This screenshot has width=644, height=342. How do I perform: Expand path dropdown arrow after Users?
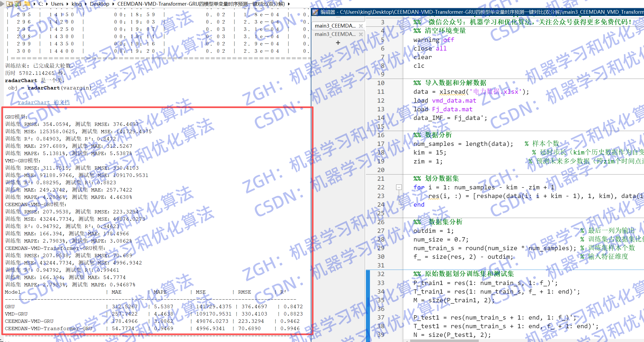(68, 4)
